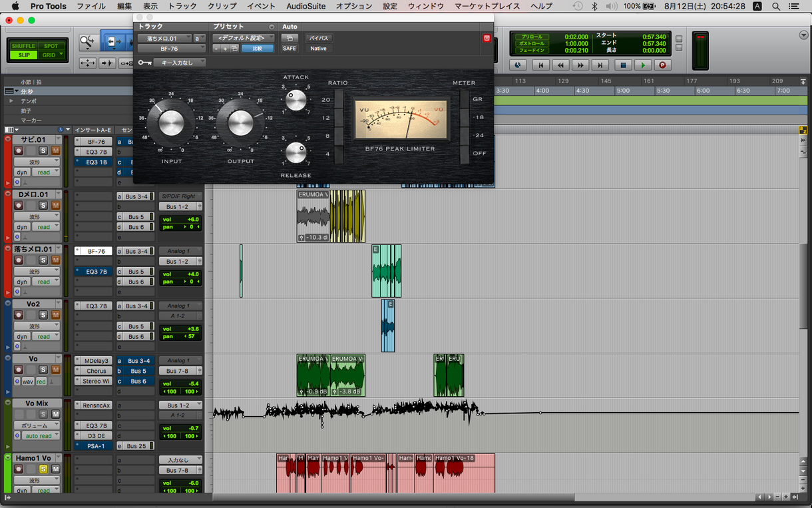Open plugin track selector 落ちメロ.01 dropdown
Screen dimensions: 812x508
pos(164,39)
